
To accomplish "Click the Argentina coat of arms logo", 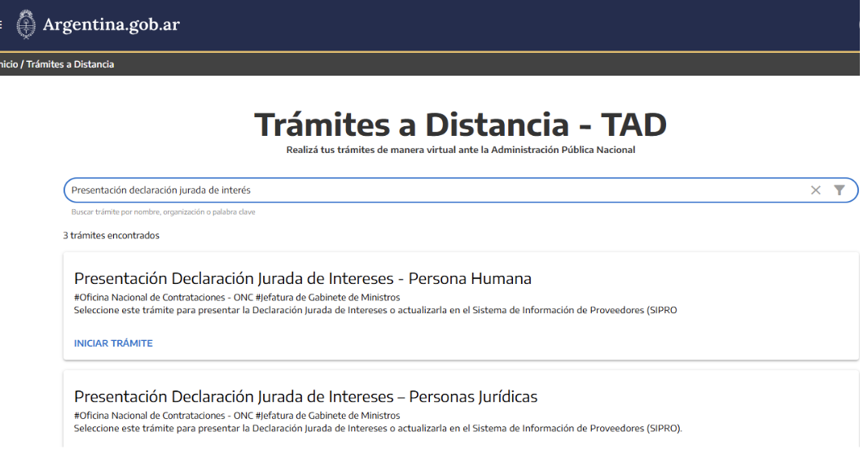I will [x=26, y=24].
